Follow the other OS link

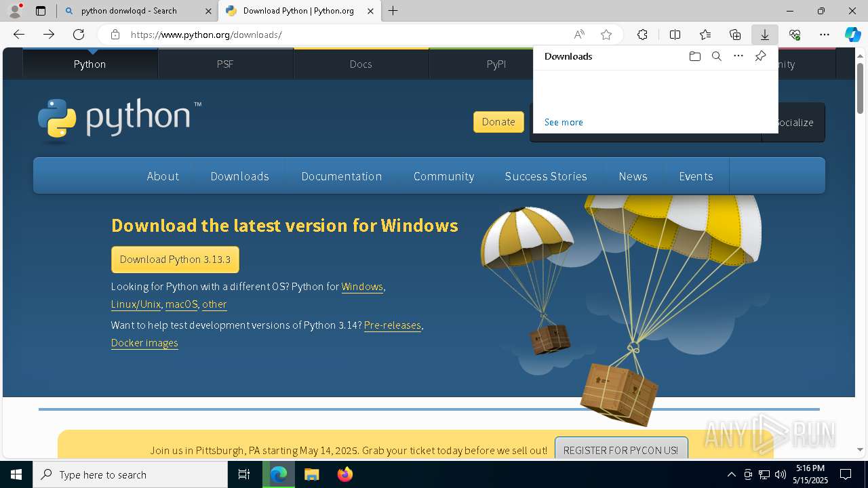[214, 304]
